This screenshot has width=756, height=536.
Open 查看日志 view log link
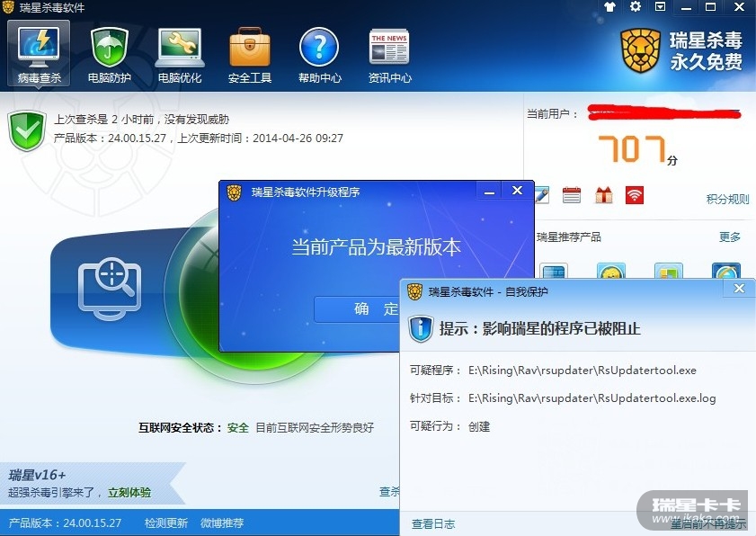coord(433,523)
